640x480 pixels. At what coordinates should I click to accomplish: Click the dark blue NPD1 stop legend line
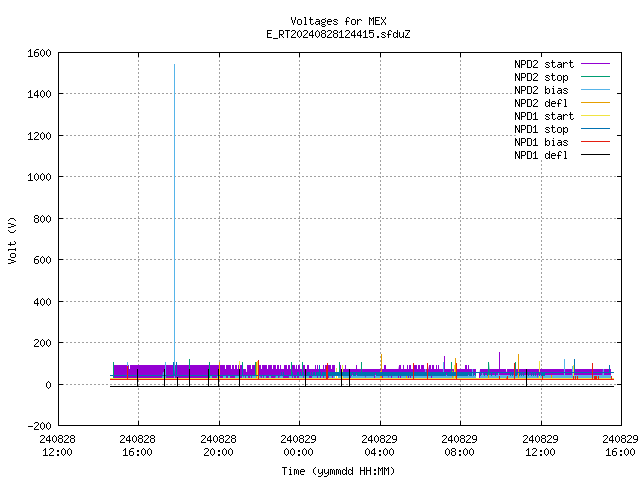tap(595, 129)
